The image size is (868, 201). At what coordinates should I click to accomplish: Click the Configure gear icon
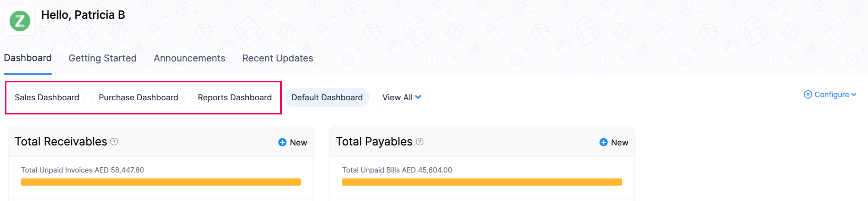tap(808, 94)
